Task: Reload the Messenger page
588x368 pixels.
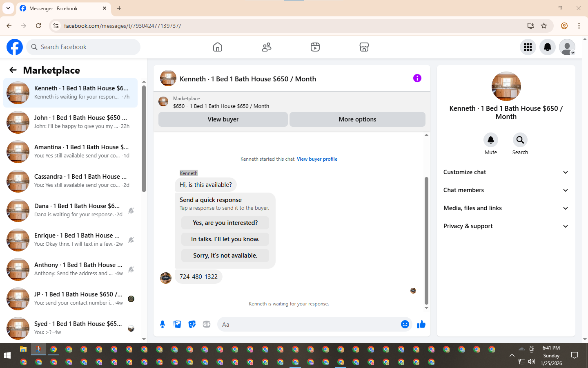Action: coord(38,26)
